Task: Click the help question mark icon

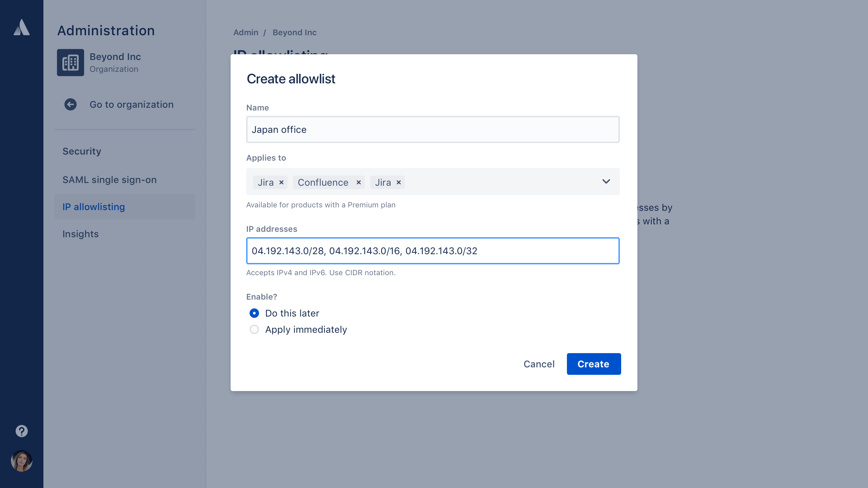Action: coord(21,431)
